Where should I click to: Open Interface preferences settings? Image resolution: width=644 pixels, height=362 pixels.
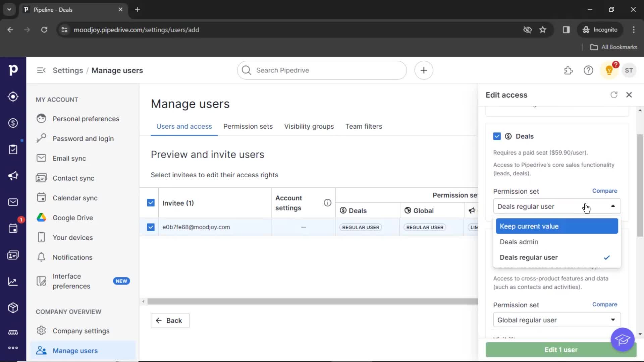(x=83, y=281)
